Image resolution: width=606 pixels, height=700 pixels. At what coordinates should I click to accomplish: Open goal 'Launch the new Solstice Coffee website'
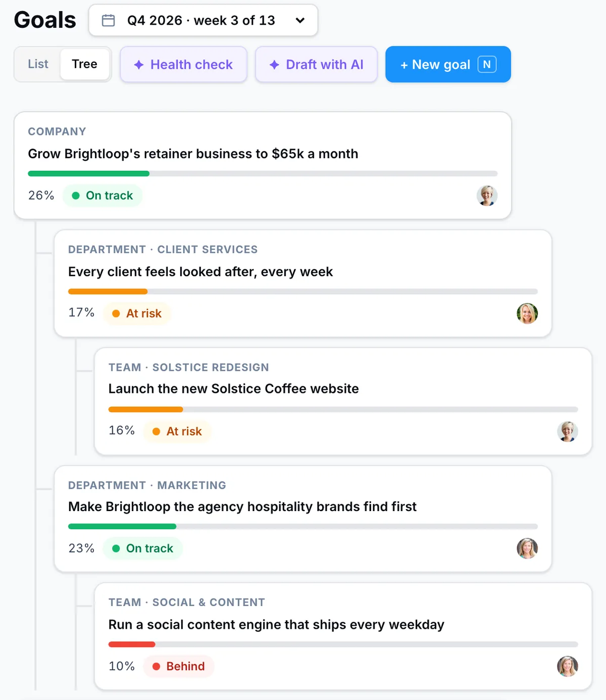tap(234, 388)
